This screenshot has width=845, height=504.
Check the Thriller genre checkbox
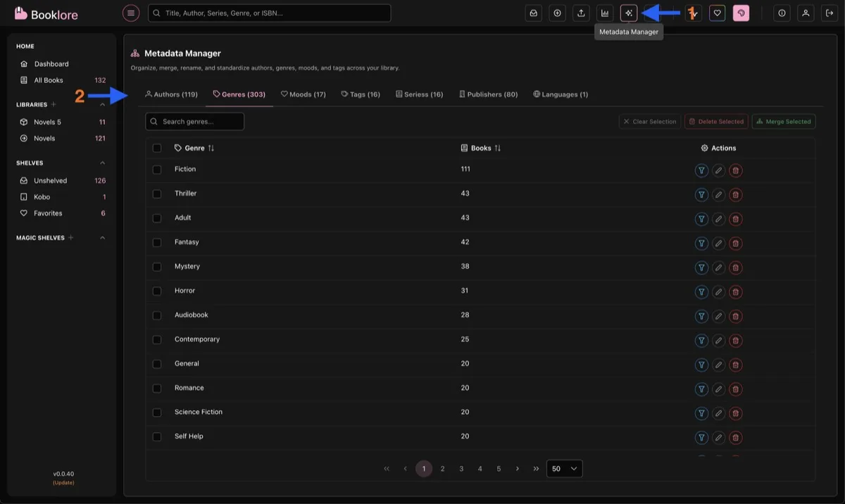157,194
